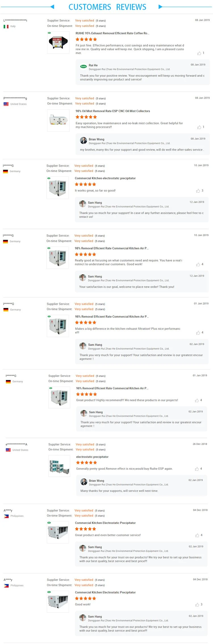
Task: Open RUIHE 95% Exhaust Removal product link
Action: (112, 33)
